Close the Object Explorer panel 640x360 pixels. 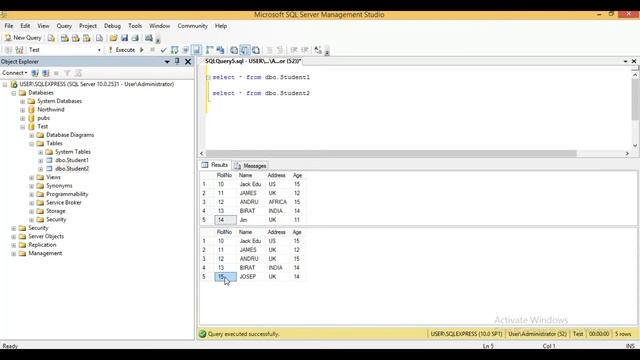(188, 62)
